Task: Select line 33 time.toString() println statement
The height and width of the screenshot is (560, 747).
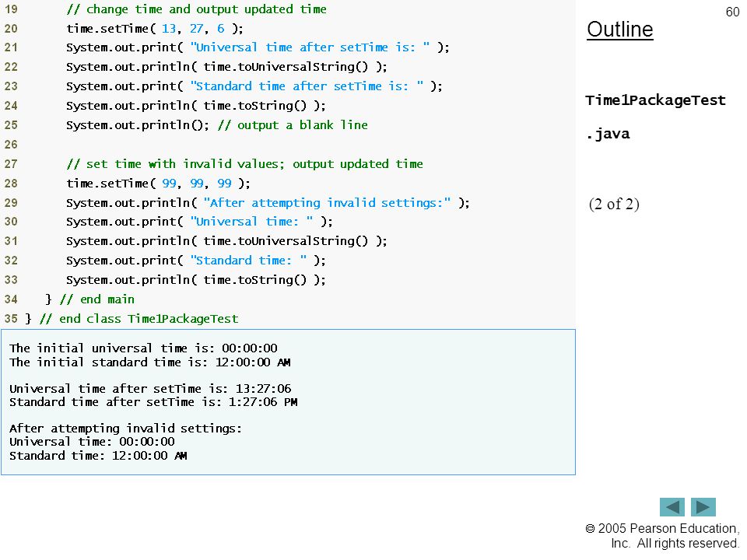Action: pyautogui.click(x=196, y=280)
